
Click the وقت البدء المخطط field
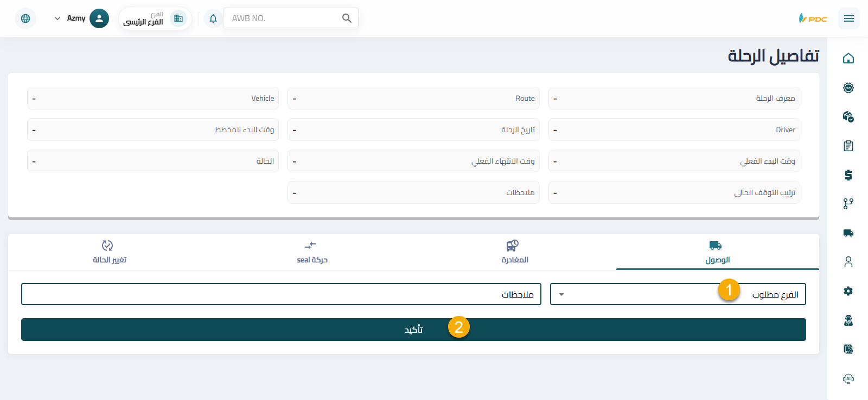click(x=153, y=130)
